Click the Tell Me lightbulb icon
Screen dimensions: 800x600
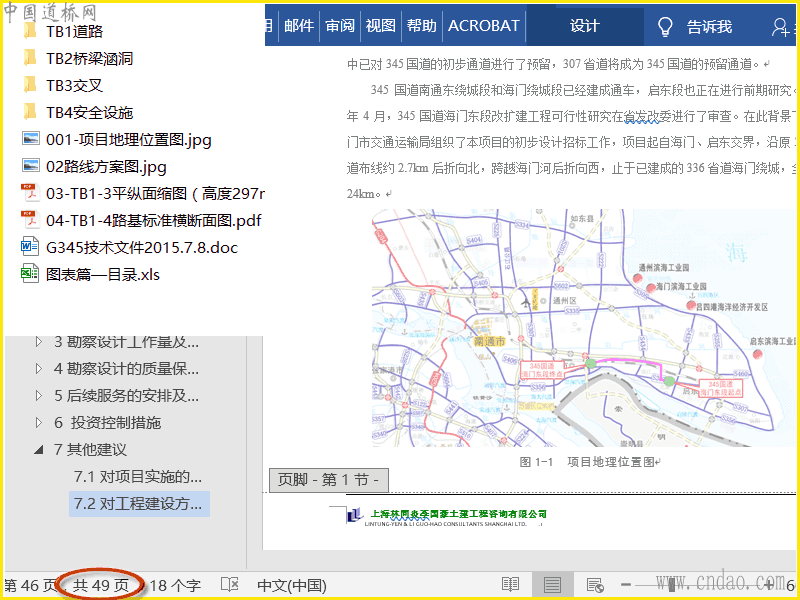(x=664, y=27)
